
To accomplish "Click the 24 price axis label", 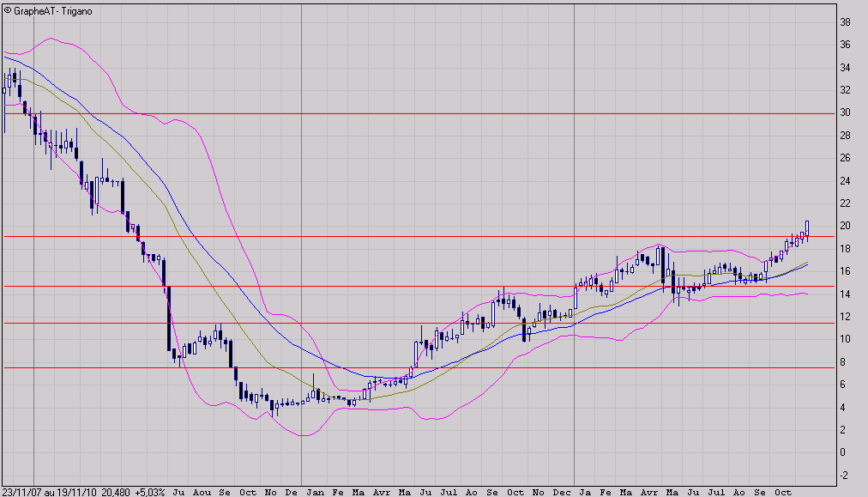I will (x=846, y=180).
